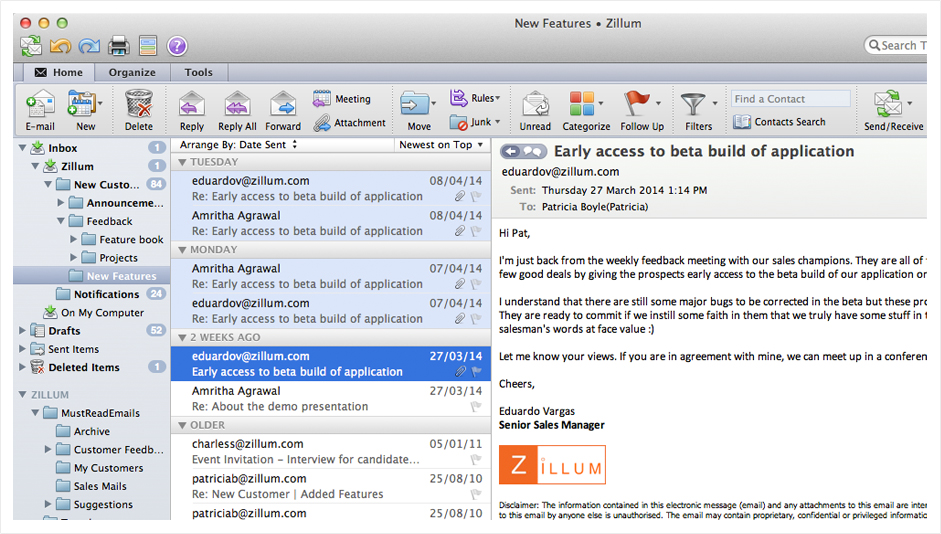Toggle flag on Amritha demo presentation email
Viewport: 941px width, 534px height.
(x=476, y=406)
